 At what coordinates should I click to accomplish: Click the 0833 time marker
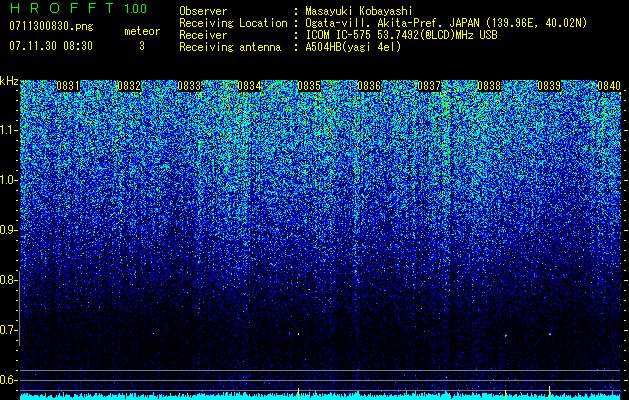(x=189, y=86)
